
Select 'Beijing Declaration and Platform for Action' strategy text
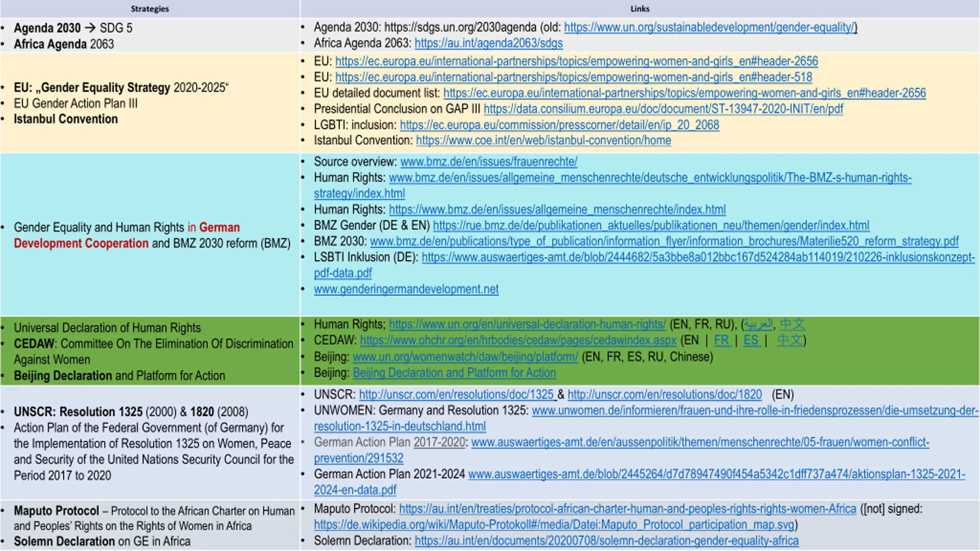click(x=119, y=376)
